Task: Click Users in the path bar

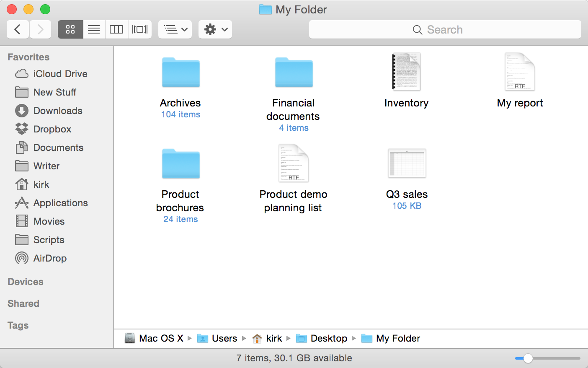Action: click(224, 338)
